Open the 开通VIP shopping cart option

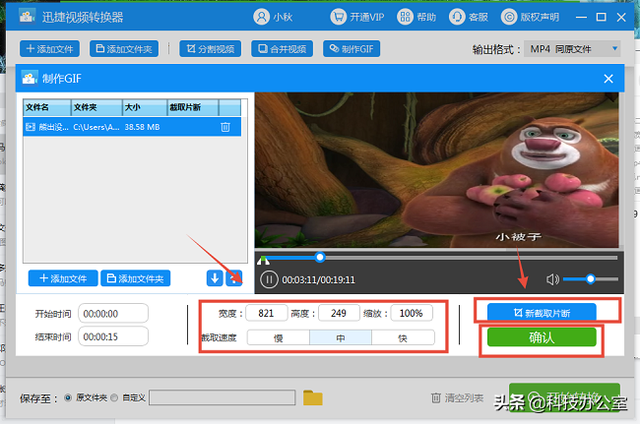pyautogui.click(x=357, y=17)
